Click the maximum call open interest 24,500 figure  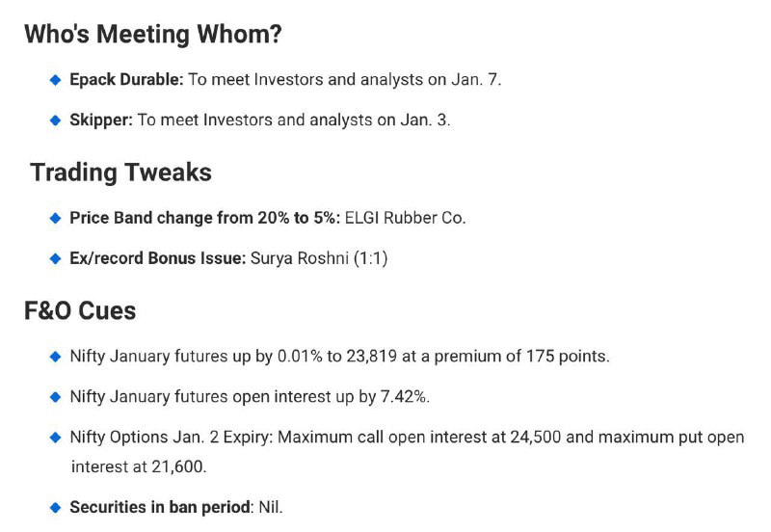tap(536, 438)
